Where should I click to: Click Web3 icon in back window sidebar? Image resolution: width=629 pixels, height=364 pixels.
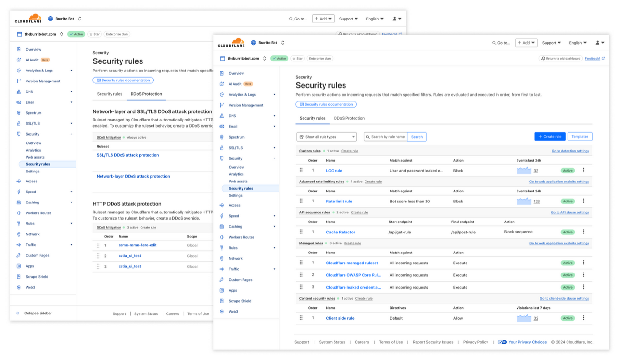[19, 287]
